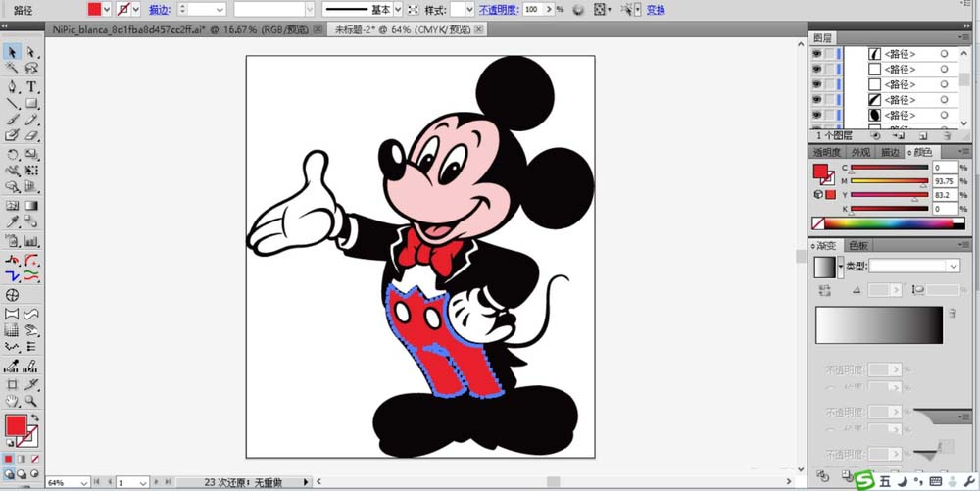Select the Scale tool
Image resolution: width=980 pixels, height=491 pixels.
click(31, 154)
